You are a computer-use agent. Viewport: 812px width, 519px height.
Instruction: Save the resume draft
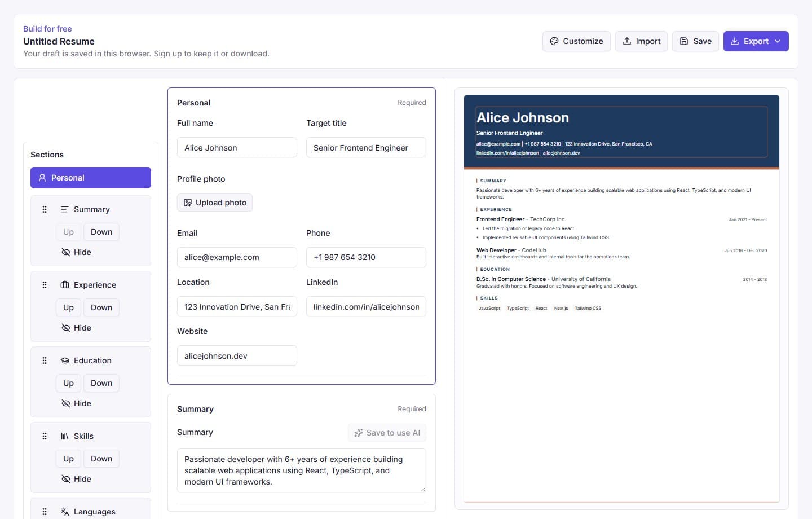(x=695, y=41)
